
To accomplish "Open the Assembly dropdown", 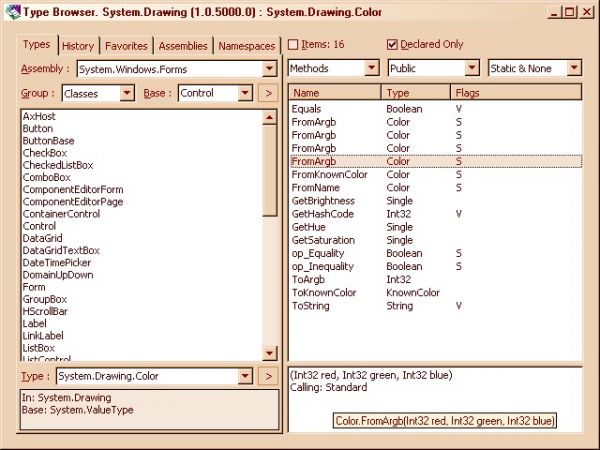I will (270, 69).
